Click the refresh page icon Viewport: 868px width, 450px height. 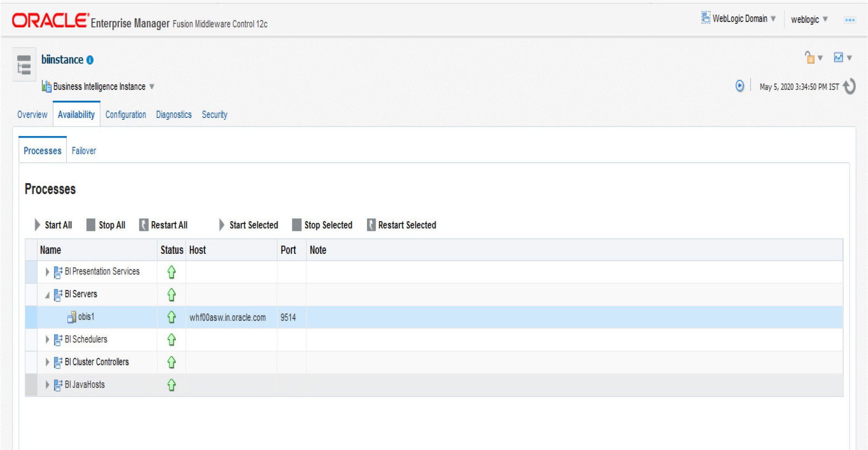[849, 86]
